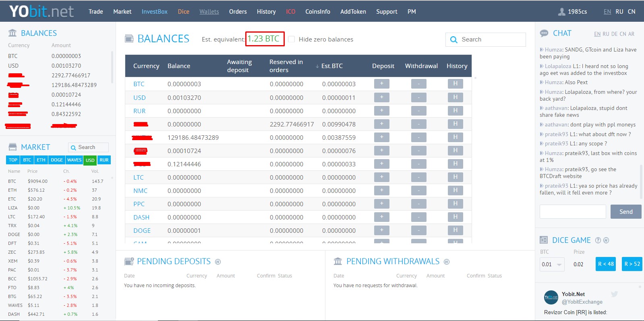Click the H icon beside Pending Withdrawals
The width and height of the screenshot is (644, 321).
click(447, 262)
